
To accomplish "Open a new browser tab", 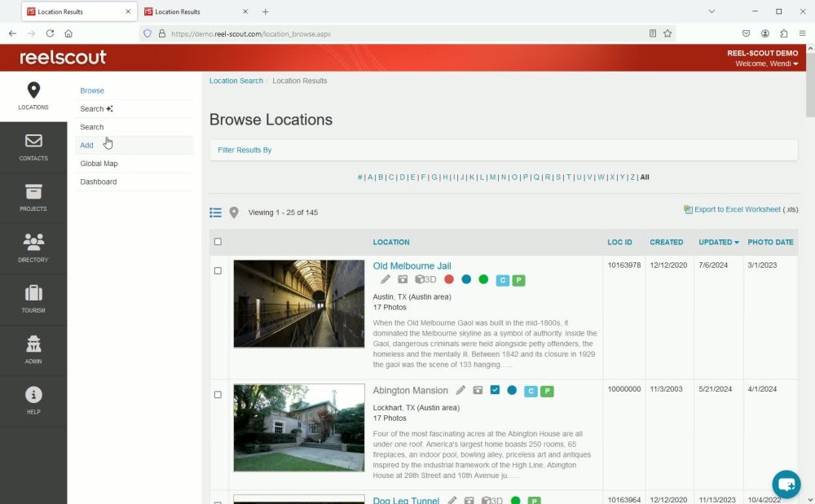I will click(x=265, y=11).
